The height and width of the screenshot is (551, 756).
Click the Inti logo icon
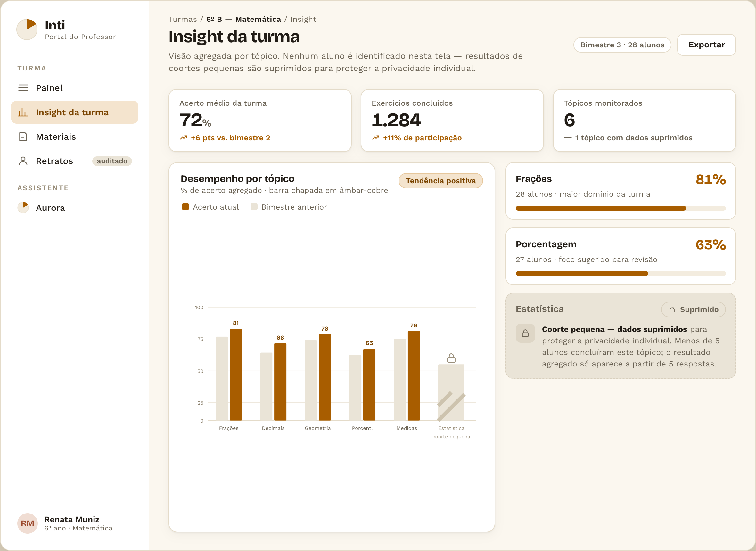point(27,29)
